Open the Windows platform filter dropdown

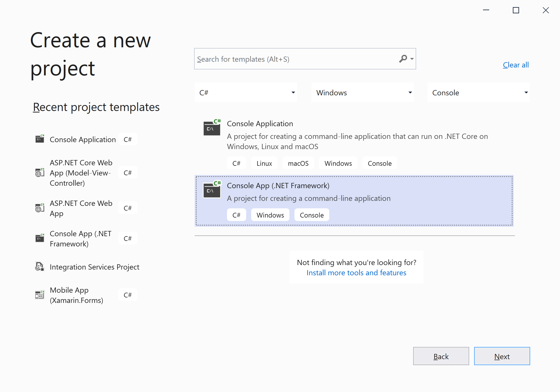363,93
